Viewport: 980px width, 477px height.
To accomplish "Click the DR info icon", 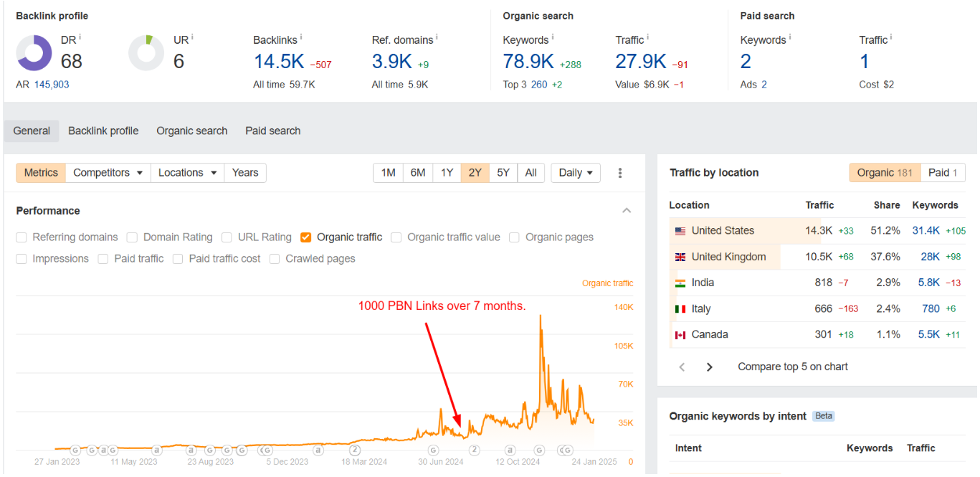I will pyautogui.click(x=80, y=37).
